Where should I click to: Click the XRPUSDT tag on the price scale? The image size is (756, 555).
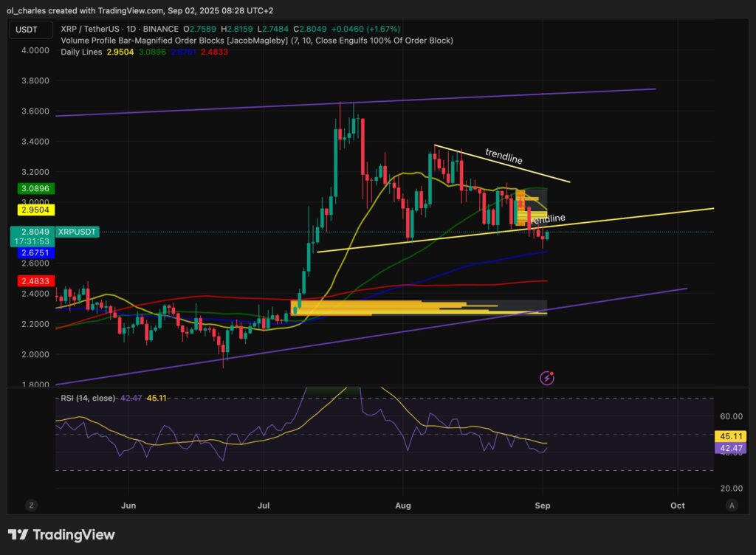76,232
